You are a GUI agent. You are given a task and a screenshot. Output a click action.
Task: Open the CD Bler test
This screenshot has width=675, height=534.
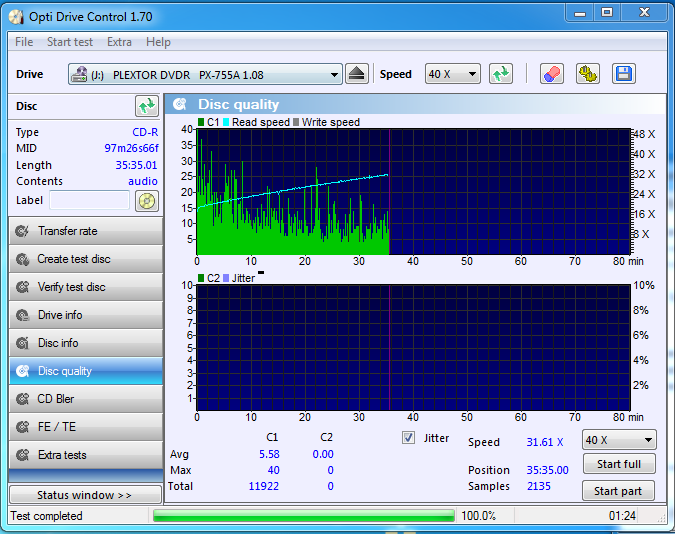tap(86, 399)
